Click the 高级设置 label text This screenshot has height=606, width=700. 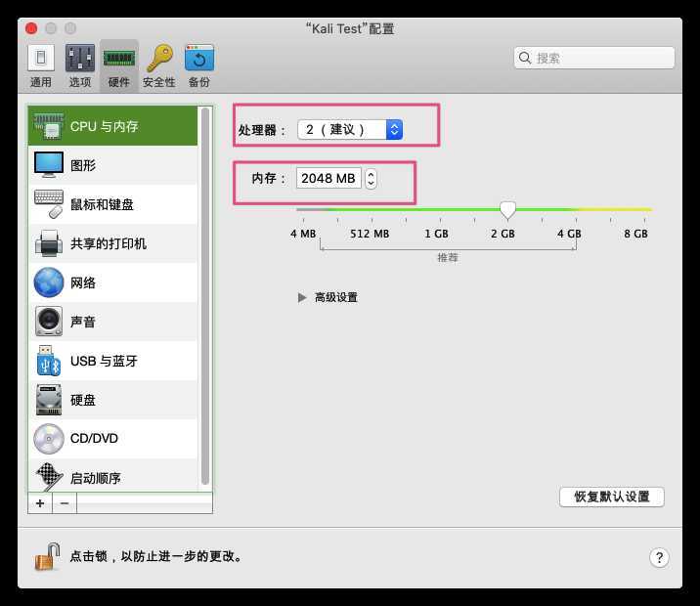tap(336, 297)
